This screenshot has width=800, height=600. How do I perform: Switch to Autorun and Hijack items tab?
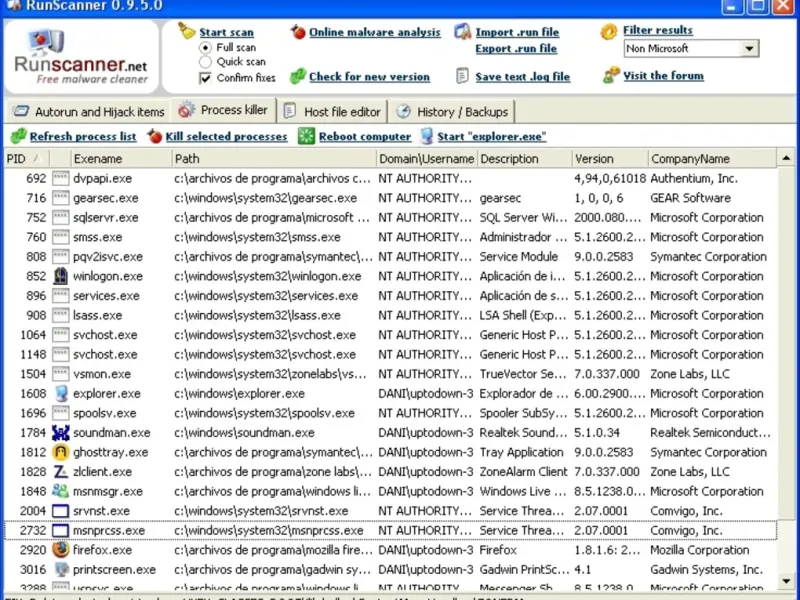pos(89,112)
